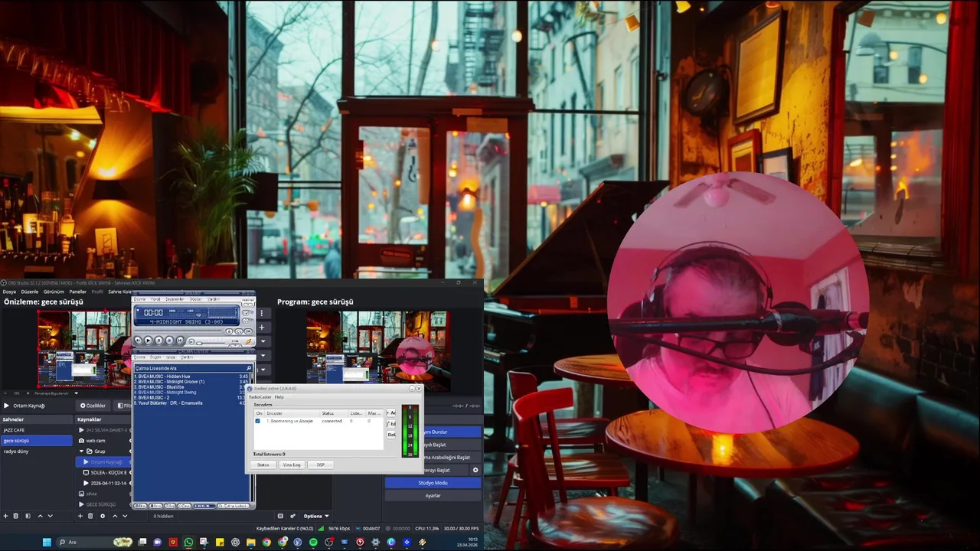Move scene down in Sahneler toolbar
Viewport: 980px width, 551px height.
[x=51, y=516]
